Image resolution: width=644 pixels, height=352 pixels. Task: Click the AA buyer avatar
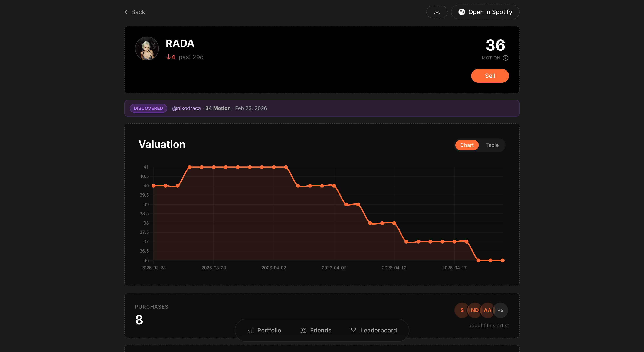point(487,310)
